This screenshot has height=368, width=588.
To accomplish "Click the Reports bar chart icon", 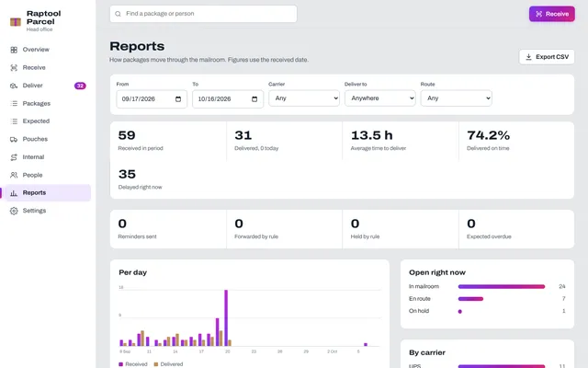I will point(14,193).
